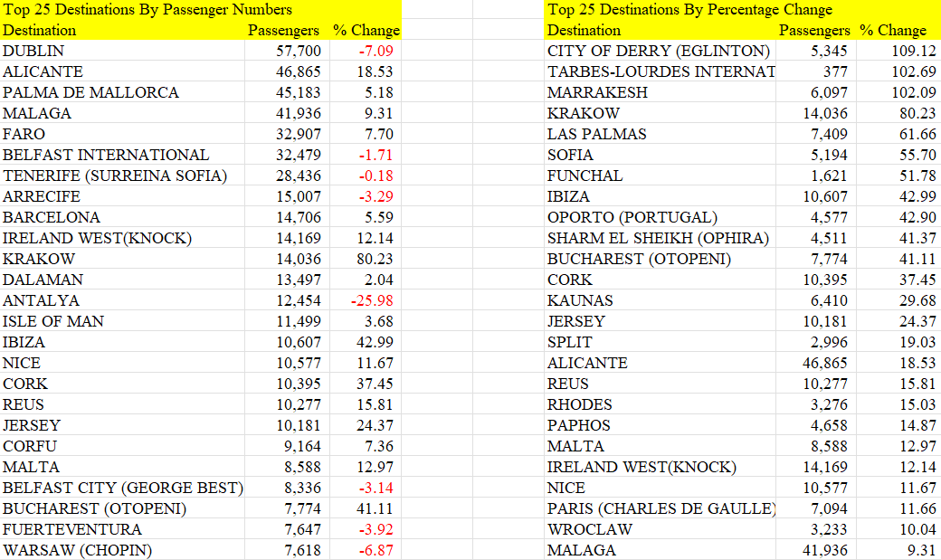The image size is (941, 560).
Task: Click the red -1.71 change value
Action: (375, 155)
